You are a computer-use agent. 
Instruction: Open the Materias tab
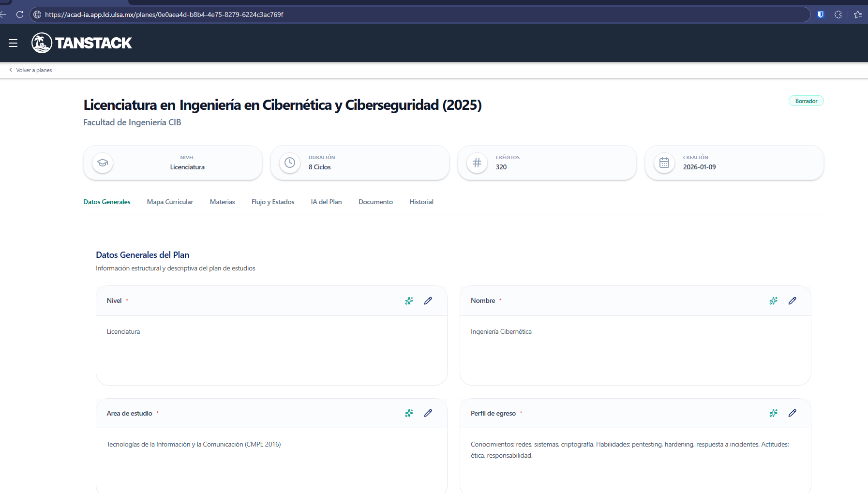pyautogui.click(x=222, y=202)
